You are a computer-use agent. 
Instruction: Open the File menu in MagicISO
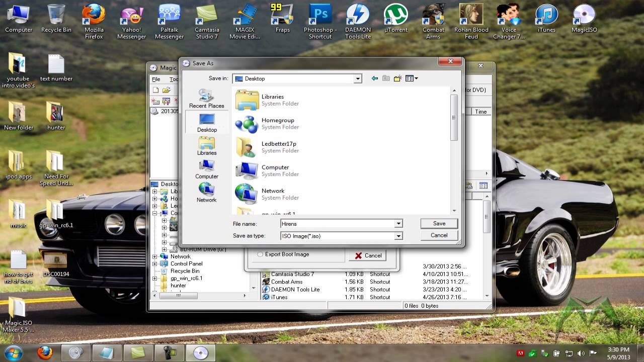156,79
